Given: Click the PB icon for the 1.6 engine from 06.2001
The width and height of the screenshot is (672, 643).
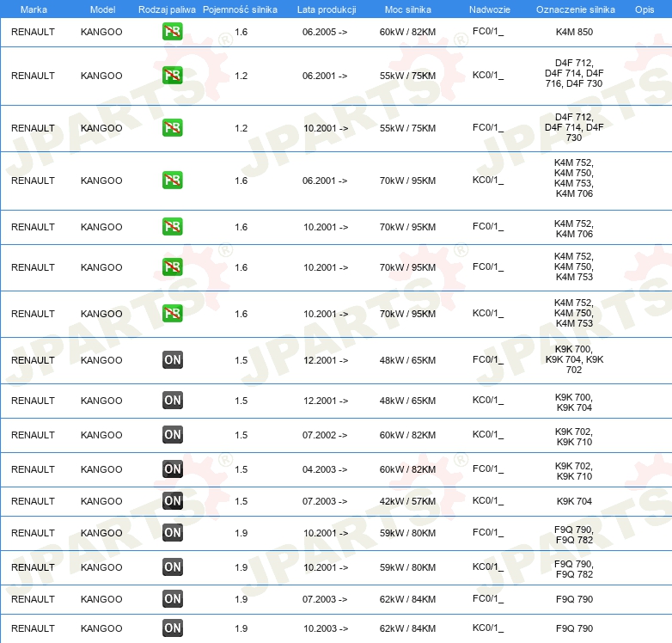Looking at the screenshot, I should (172, 181).
